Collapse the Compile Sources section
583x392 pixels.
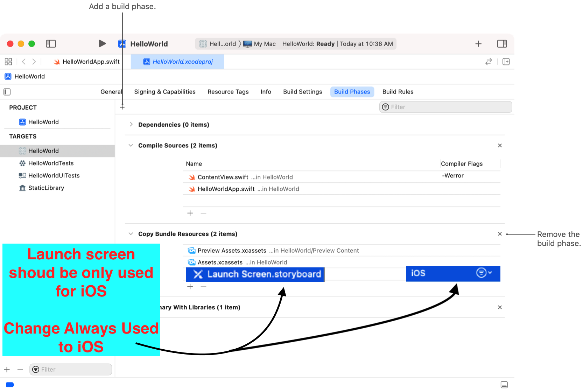(x=131, y=145)
